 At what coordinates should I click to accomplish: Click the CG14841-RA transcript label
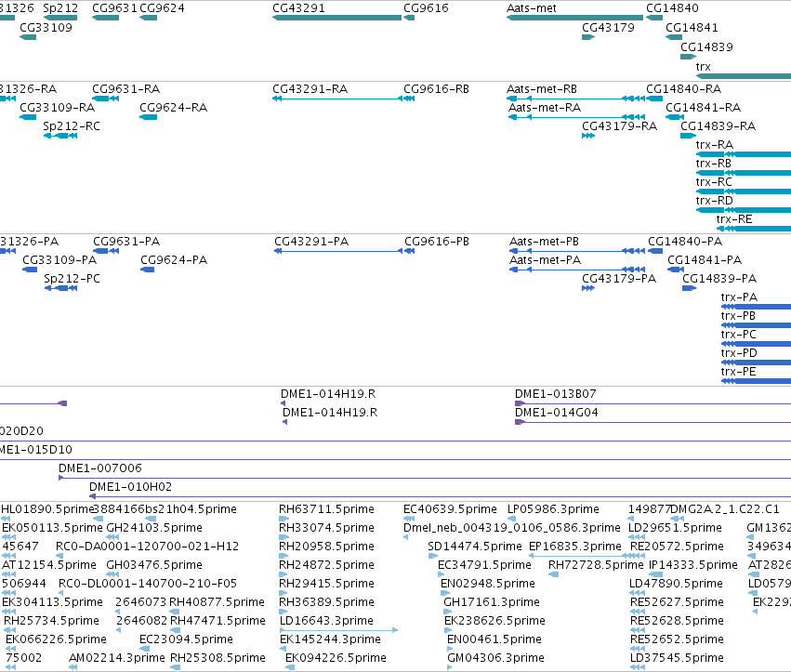point(704,108)
